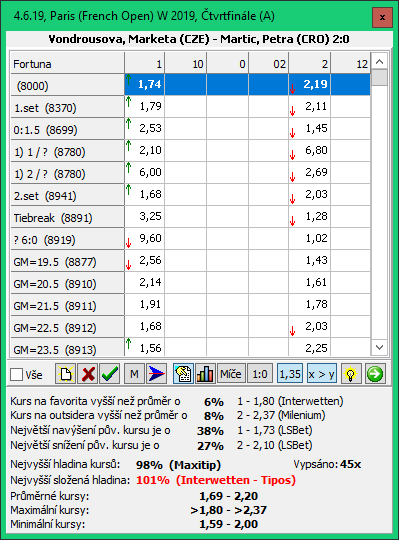Toggle the 1,35 button

coord(290,374)
